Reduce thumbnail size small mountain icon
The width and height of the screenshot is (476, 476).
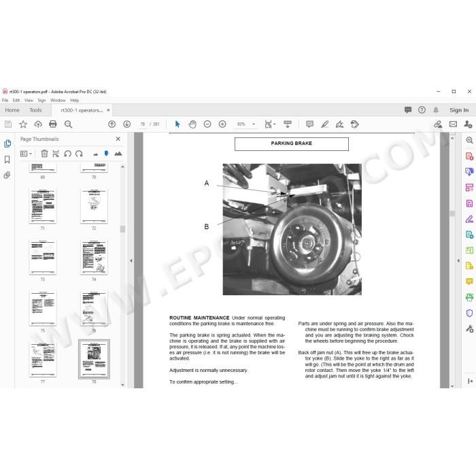96,154
